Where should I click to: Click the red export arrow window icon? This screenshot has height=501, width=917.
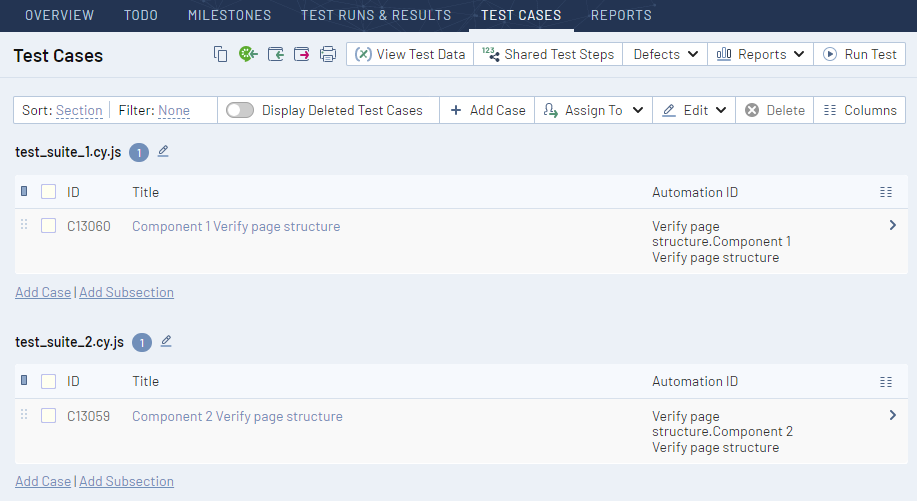[x=301, y=54]
